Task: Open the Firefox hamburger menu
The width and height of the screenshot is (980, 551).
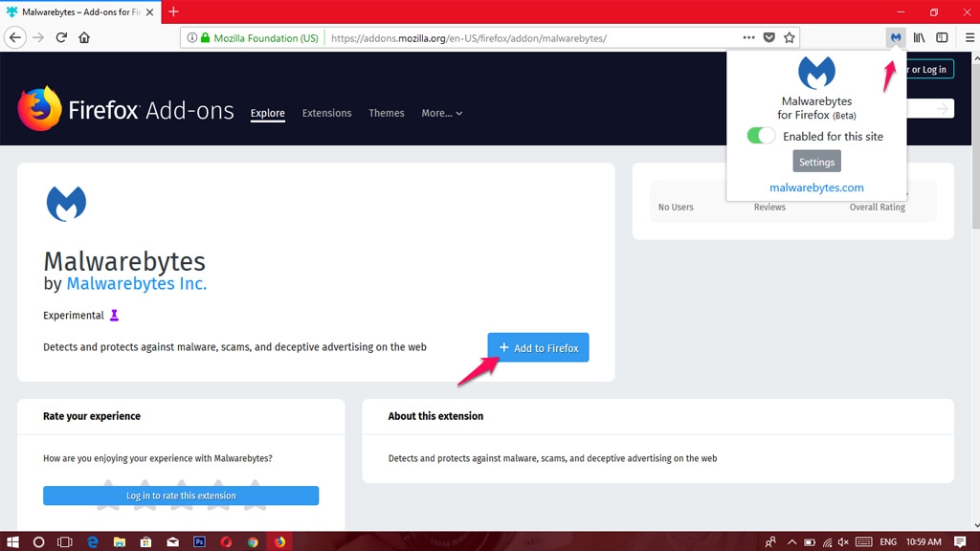Action: (x=969, y=37)
